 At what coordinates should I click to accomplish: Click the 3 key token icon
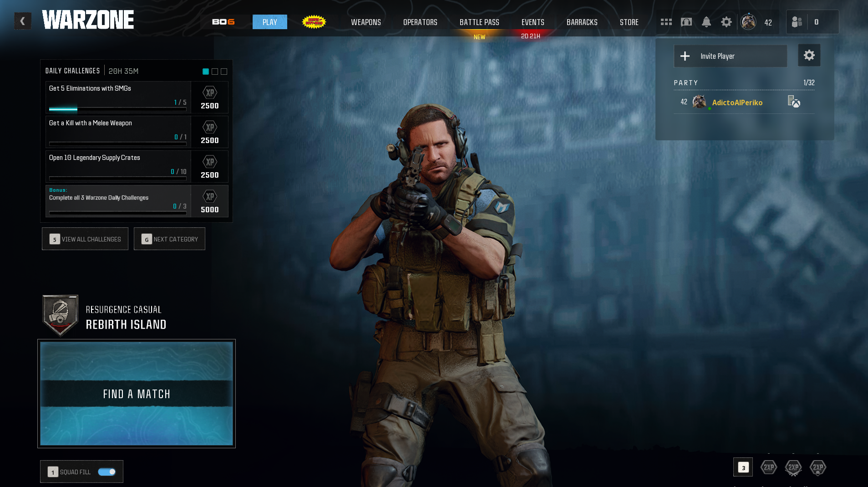743,467
